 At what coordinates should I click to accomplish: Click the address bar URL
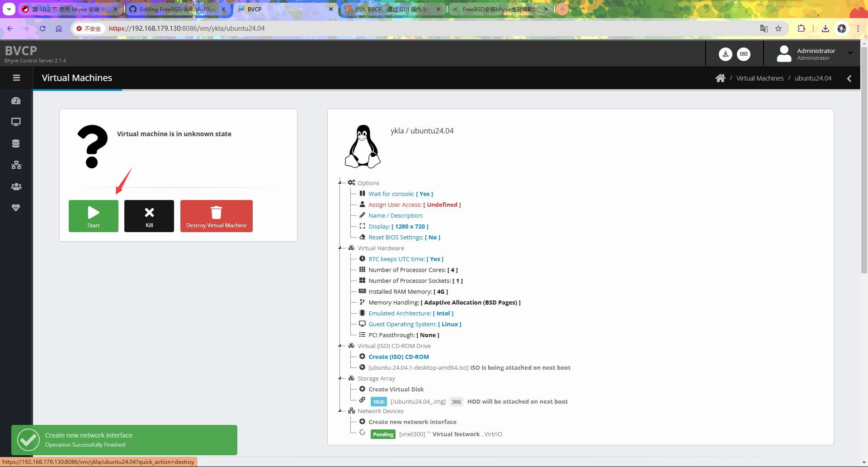(187, 29)
